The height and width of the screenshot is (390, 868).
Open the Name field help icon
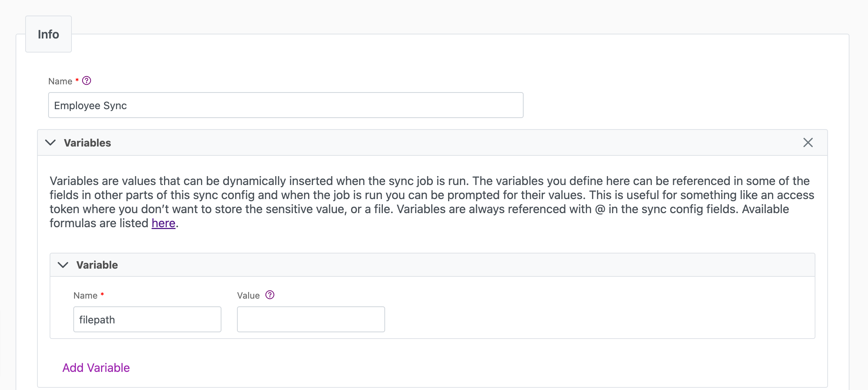coord(87,81)
